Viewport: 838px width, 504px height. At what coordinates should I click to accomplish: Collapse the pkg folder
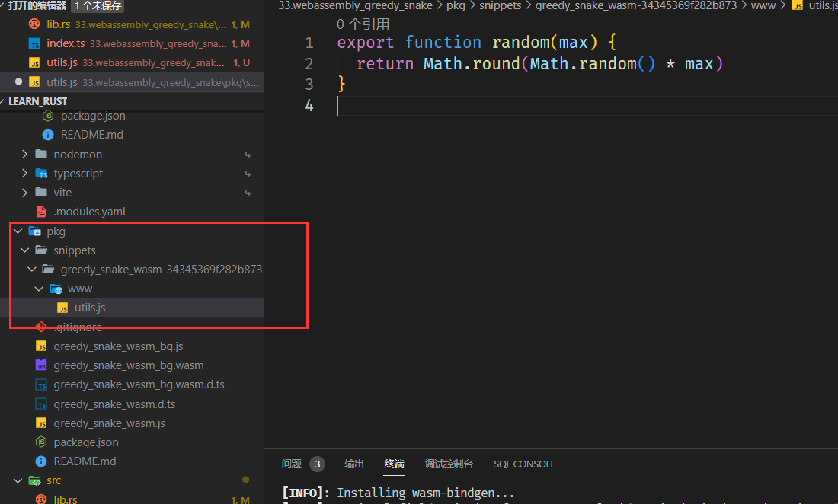[x=18, y=231]
